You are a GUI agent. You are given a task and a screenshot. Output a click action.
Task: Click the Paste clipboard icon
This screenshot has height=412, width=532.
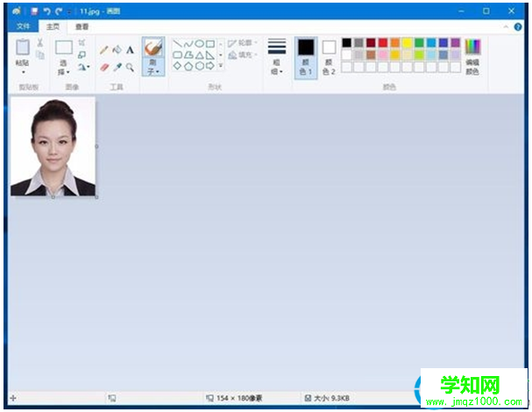(x=23, y=46)
